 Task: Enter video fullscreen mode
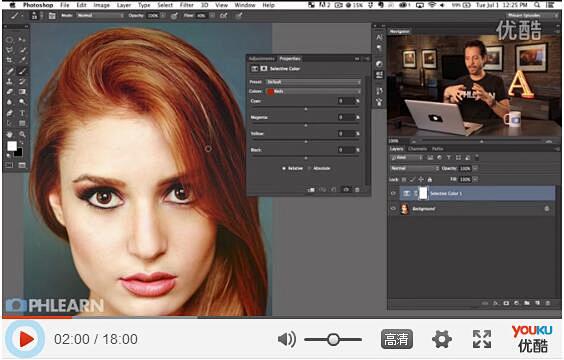pos(482,339)
